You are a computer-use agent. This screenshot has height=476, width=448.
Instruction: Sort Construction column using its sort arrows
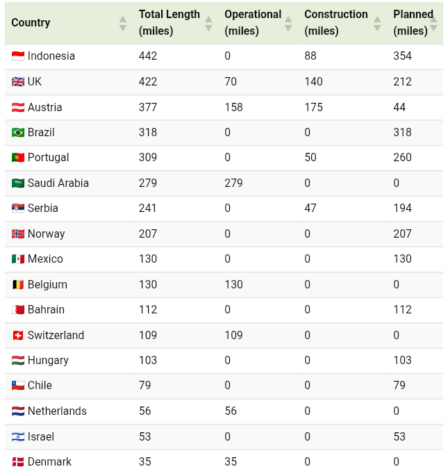(377, 23)
